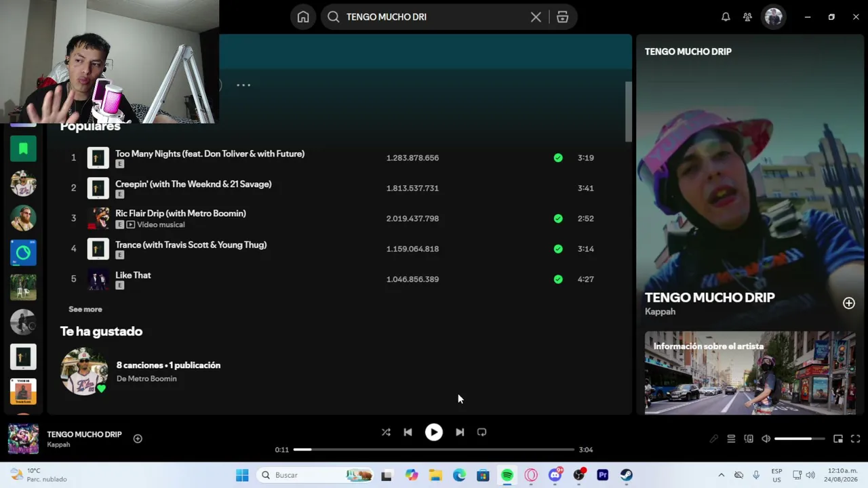The image size is (868, 488).
Task: Enter full screen with the expand icon
Action: tap(856, 439)
